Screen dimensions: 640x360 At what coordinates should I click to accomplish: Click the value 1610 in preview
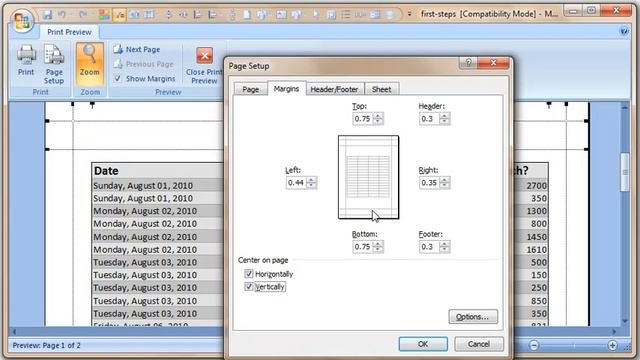(536, 249)
